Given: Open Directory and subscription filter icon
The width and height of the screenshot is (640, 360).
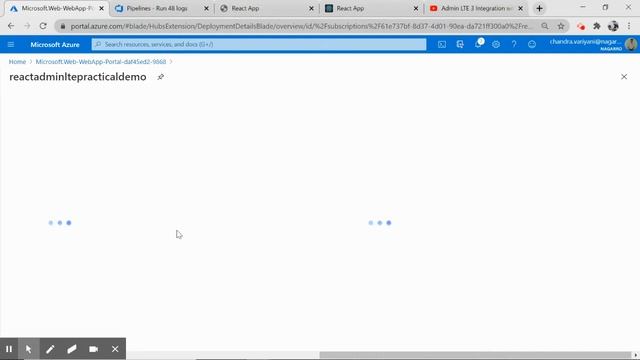Looking at the screenshot, I should 460,44.
